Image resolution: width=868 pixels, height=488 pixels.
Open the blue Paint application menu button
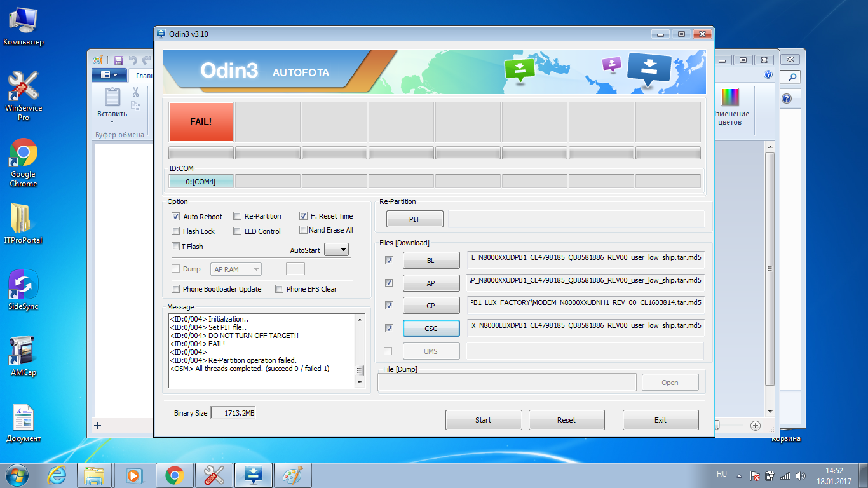click(x=109, y=75)
